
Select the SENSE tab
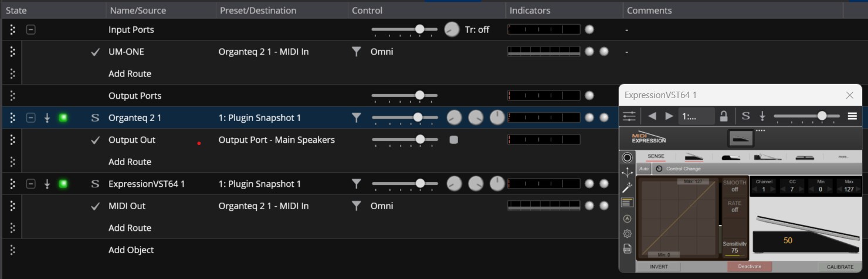[656, 157]
